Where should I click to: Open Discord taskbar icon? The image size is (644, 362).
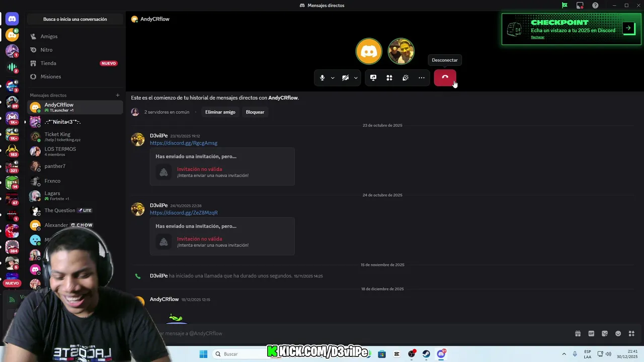[441, 354]
